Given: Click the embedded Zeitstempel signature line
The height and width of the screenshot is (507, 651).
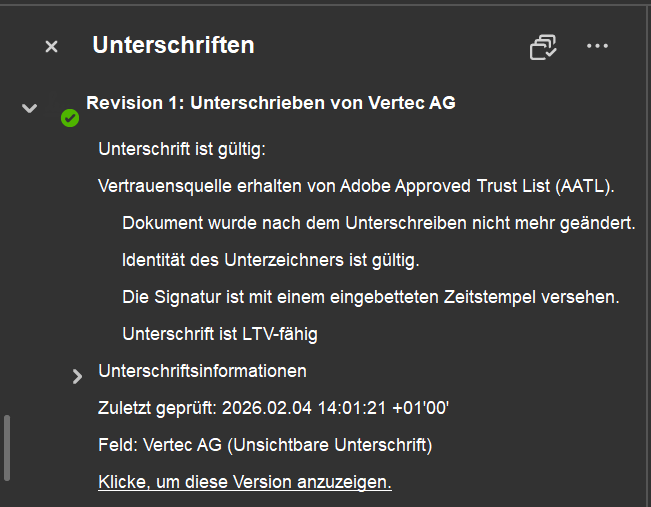Looking at the screenshot, I should tap(370, 297).
